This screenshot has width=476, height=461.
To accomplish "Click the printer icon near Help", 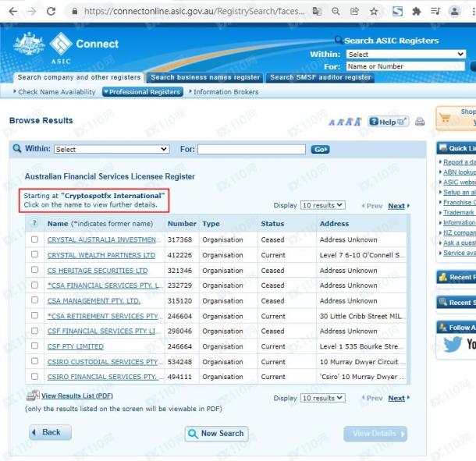I will 420,122.
